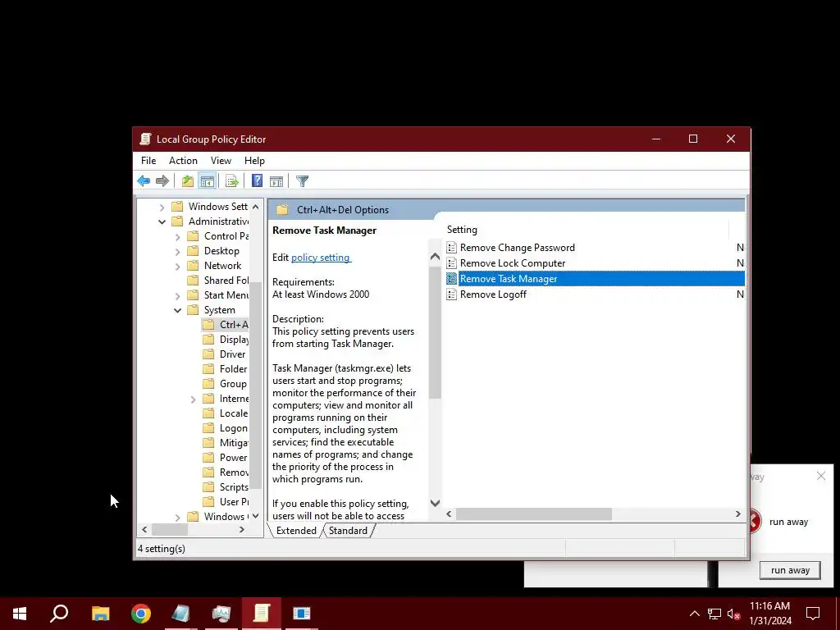Click the Export List toolbar icon
The height and width of the screenshot is (630, 840).
[x=232, y=181]
